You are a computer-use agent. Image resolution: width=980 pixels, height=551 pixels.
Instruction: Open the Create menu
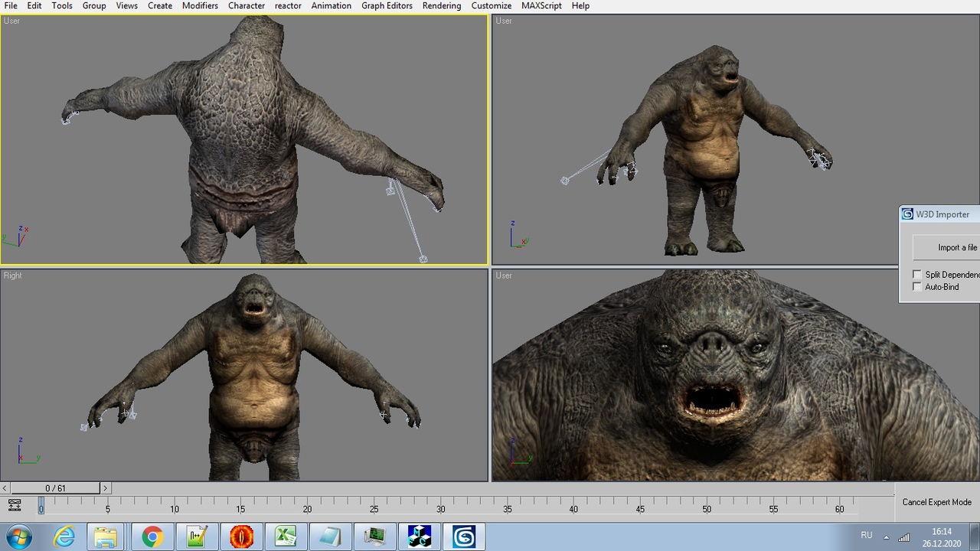(160, 5)
